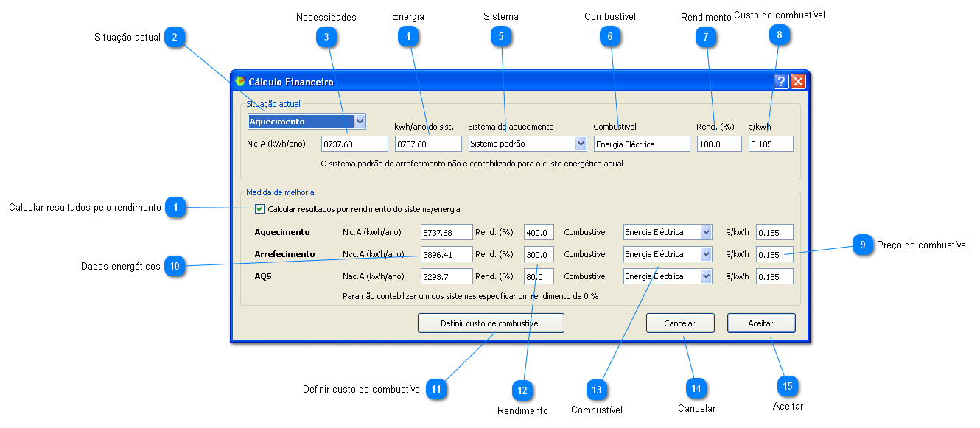Click callout badge 10 Dados energéticos
The height and width of the screenshot is (428, 980).
pos(175,267)
